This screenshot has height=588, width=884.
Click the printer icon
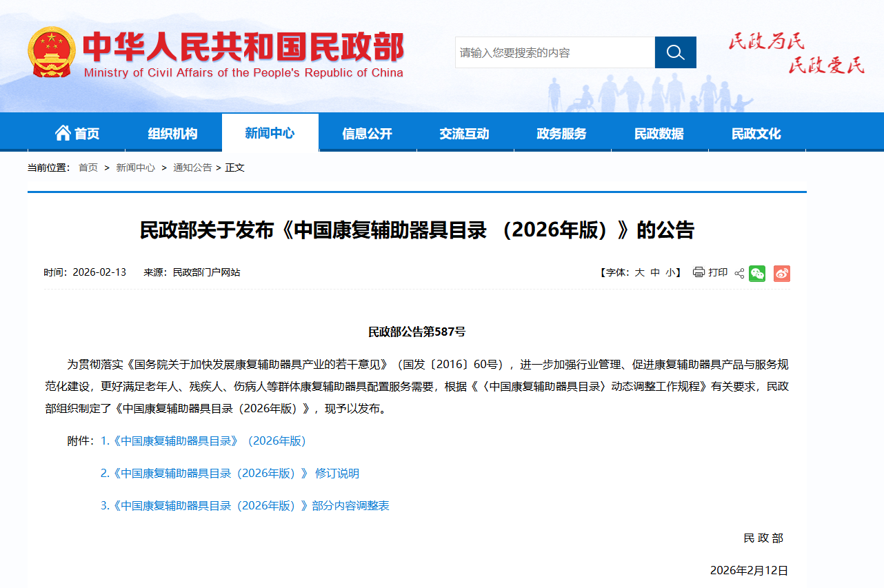pyautogui.click(x=699, y=272)
